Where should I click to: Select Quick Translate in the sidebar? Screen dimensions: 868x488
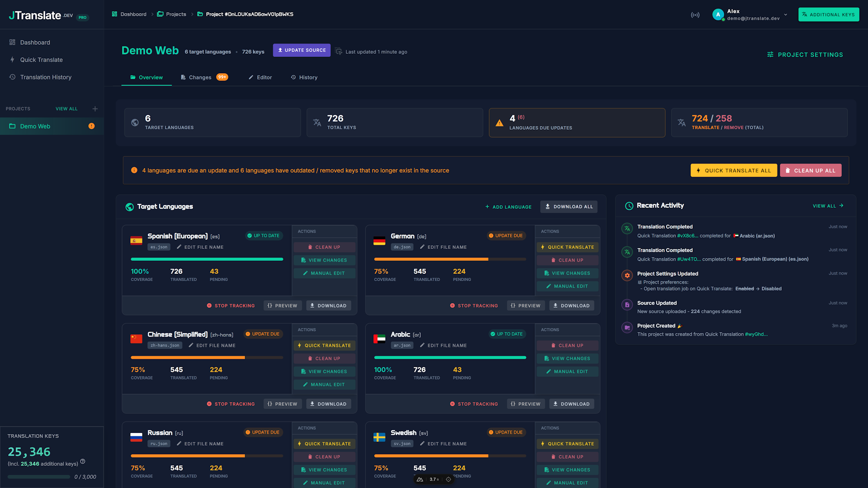(x=41, y=60)
